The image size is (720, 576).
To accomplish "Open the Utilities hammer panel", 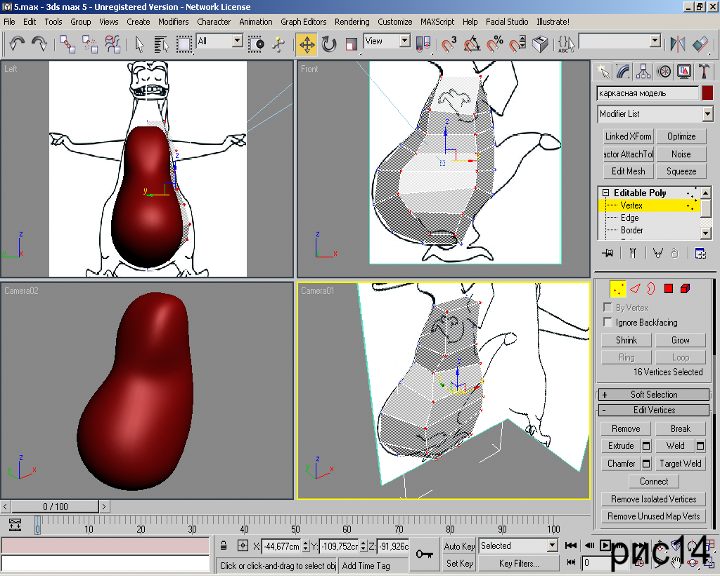I will coord(704,71).
